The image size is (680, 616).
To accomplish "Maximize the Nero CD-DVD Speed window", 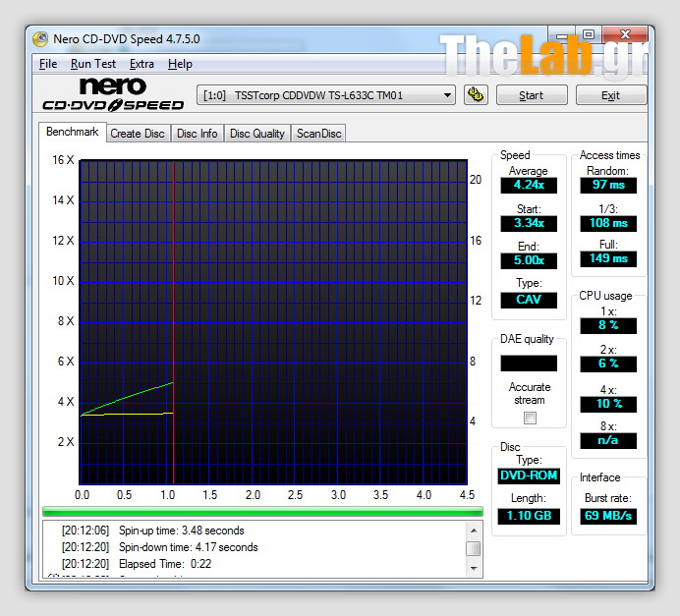I will (x=588, y=34).
